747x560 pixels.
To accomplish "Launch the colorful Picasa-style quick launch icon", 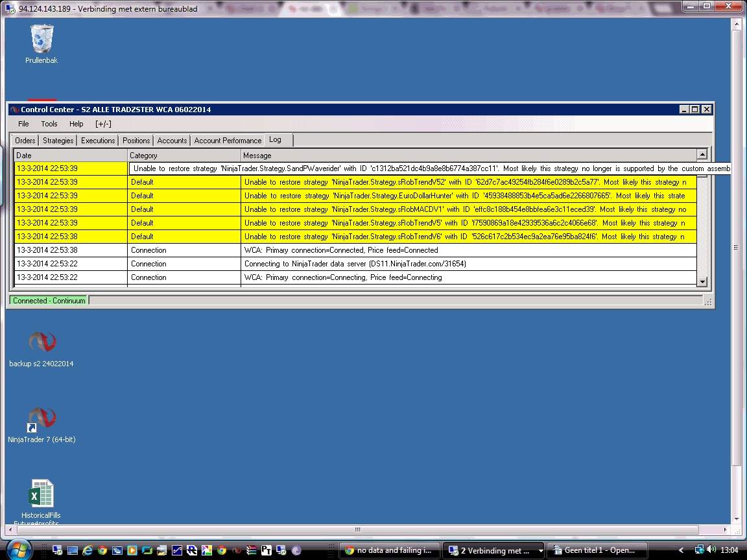I will 207,550.
